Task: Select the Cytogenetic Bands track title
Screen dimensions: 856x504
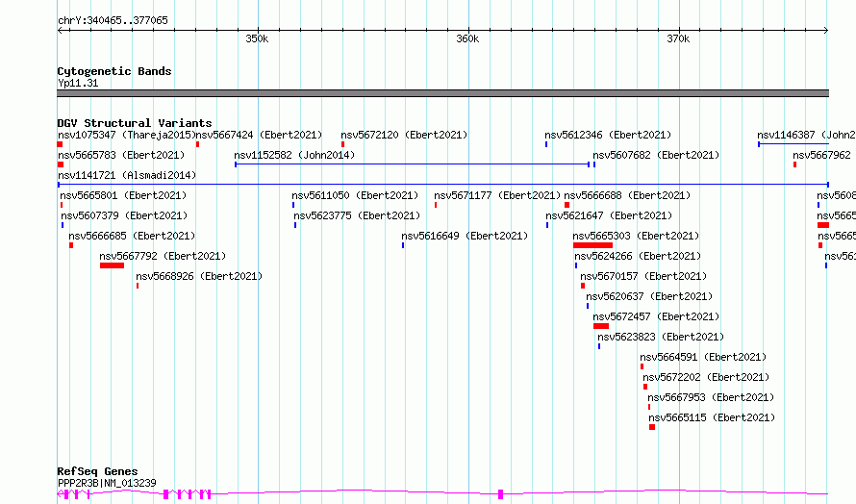Action: tap(114, 71)
